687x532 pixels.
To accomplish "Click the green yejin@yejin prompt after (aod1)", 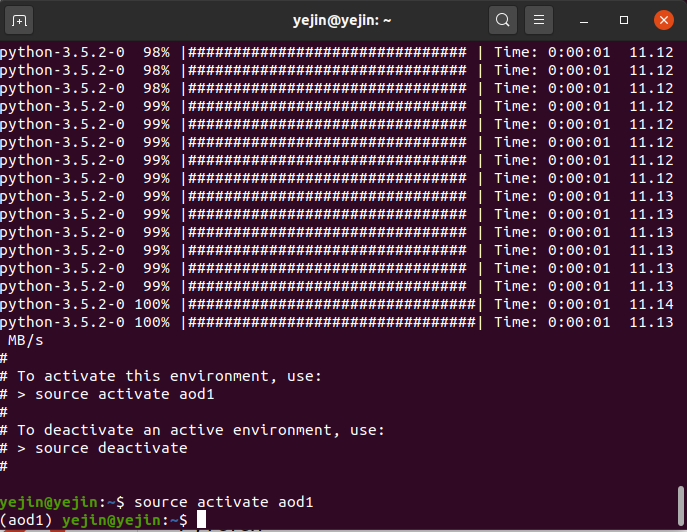I will pos(111,520).
